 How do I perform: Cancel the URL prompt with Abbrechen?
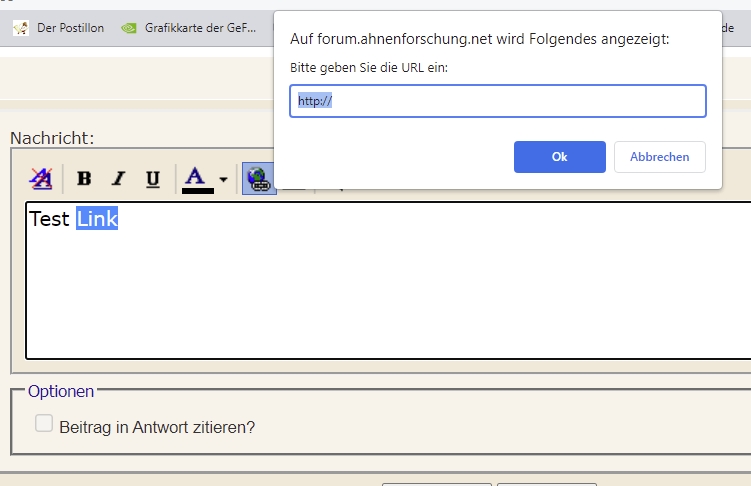click(659, 157)
